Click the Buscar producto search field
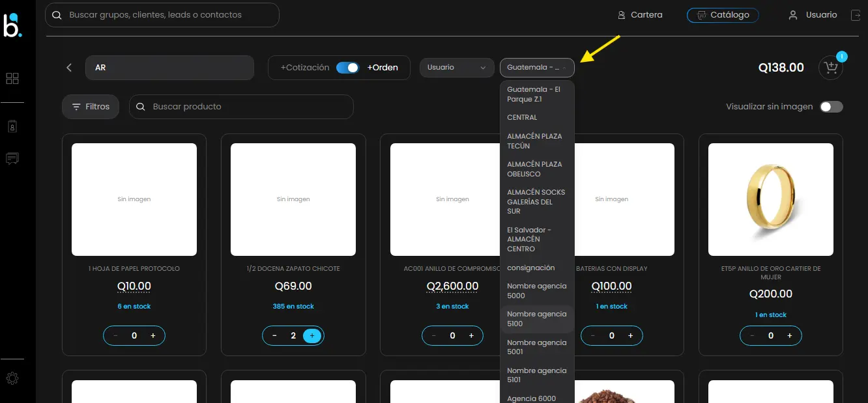 point(241,107)
